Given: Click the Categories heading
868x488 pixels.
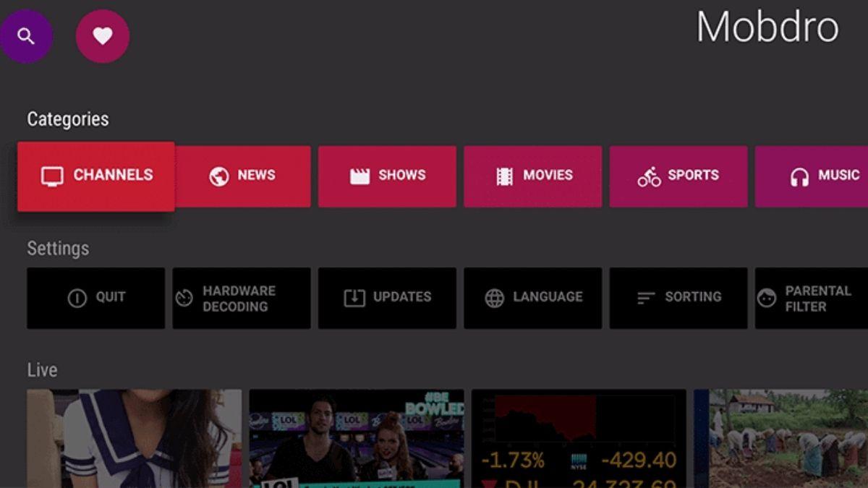Looking at the screenshot, I should (x=68, y=119).
